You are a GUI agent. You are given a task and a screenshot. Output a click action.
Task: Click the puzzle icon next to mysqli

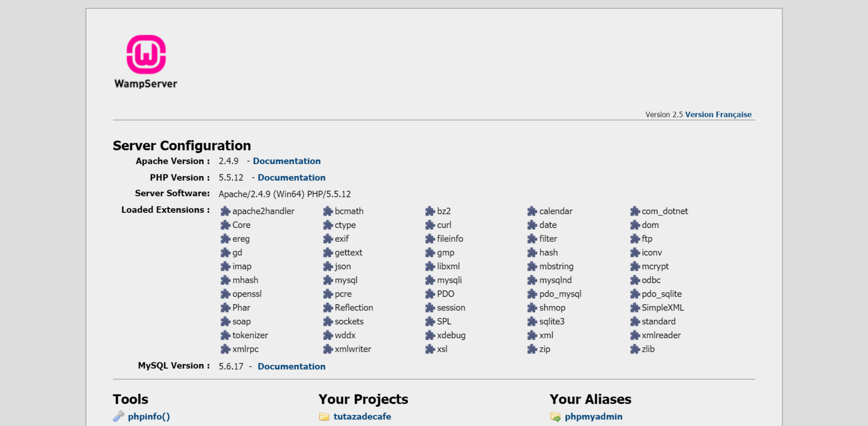430,280
